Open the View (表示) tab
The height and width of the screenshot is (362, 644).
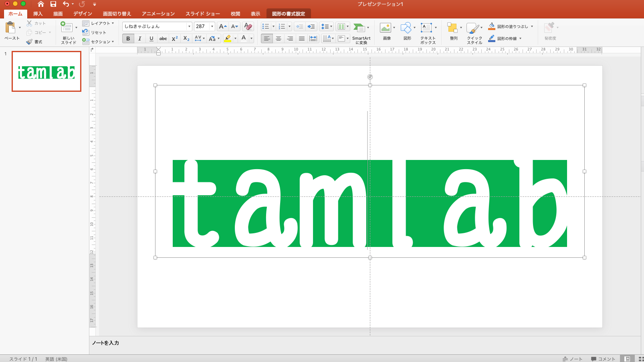click(x=256, y=14)
